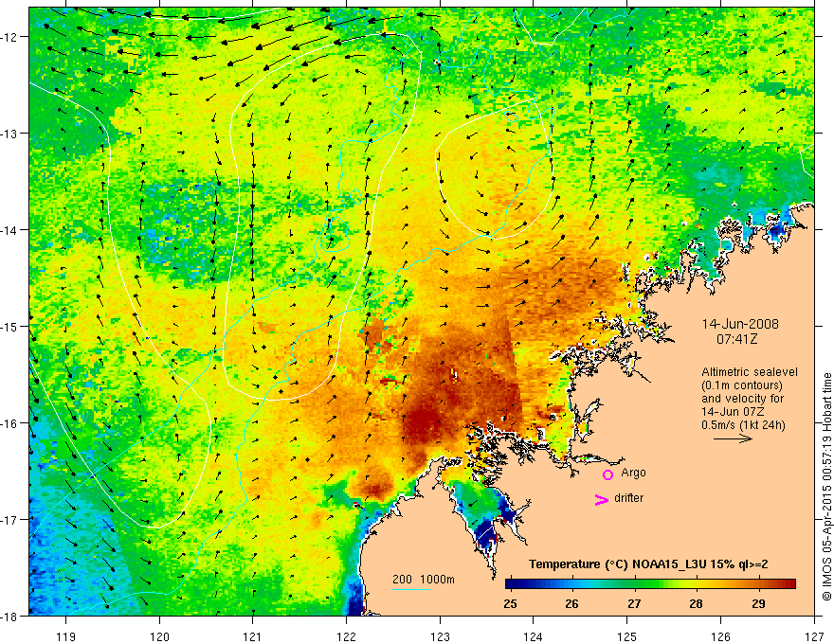The image size is (834, 644).
Task: Click the time text "07:41Z"
Action: [736, 339]
